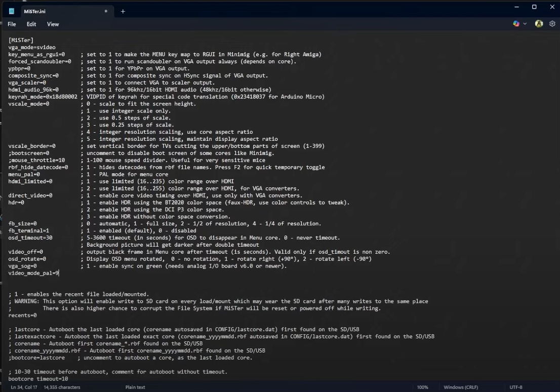
Task: Maximize the Notepad window
Action: [534, 7]
